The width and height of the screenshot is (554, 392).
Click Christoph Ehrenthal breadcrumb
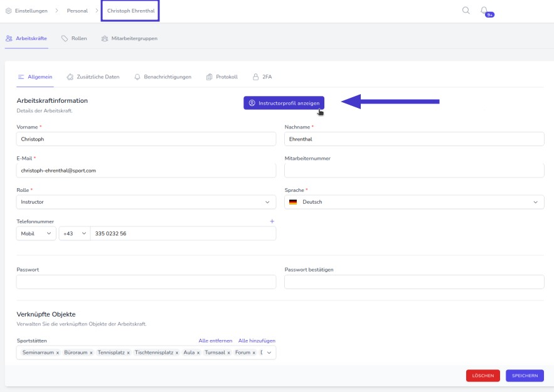(131, 11)
